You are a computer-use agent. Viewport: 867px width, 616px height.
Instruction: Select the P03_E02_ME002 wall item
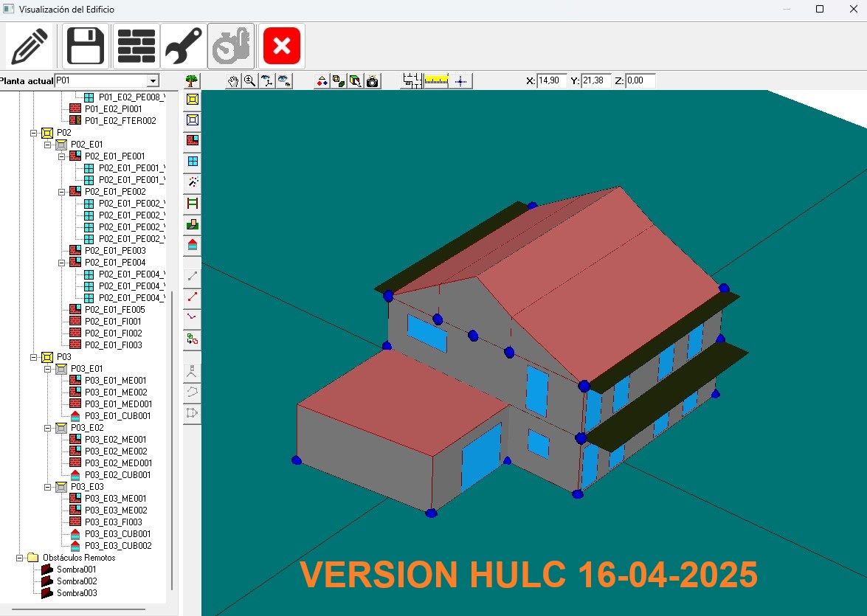coord(116,451)
